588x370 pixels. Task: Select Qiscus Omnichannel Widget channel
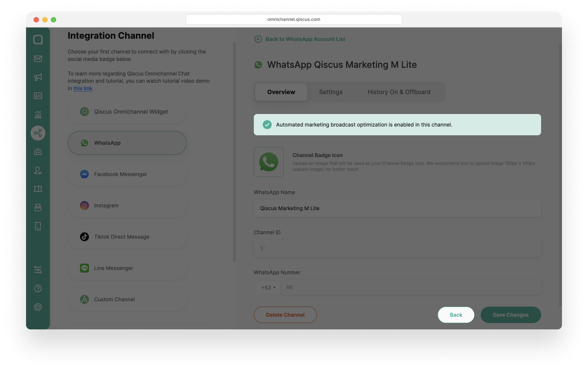[x=127, y=112]
